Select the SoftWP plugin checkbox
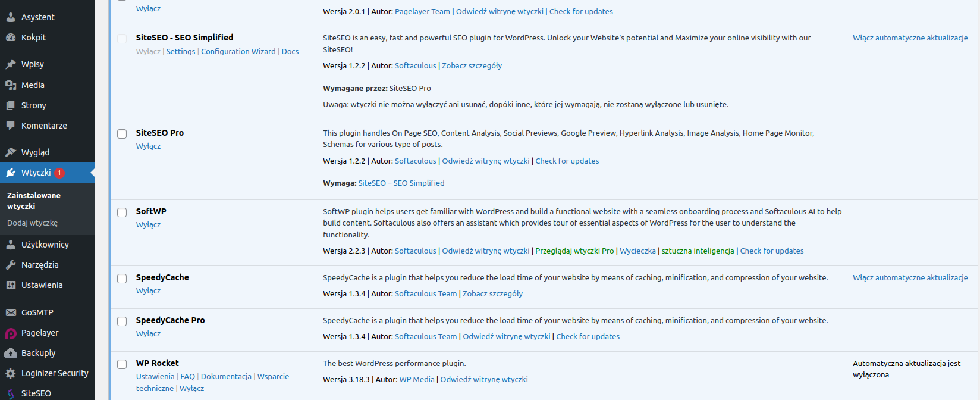980x400 pixels. pos(122,212)
